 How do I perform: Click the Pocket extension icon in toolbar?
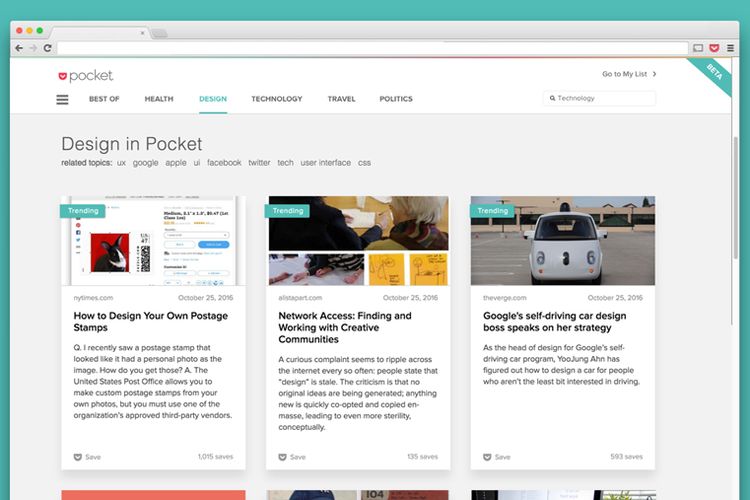[x=714, y=48]
